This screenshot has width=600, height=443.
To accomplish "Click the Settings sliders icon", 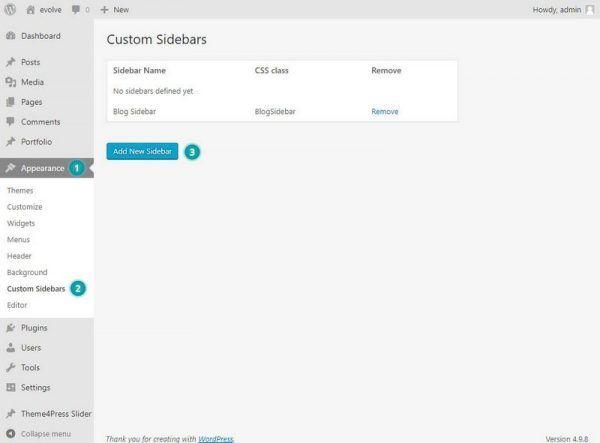I will click(11, 388).
